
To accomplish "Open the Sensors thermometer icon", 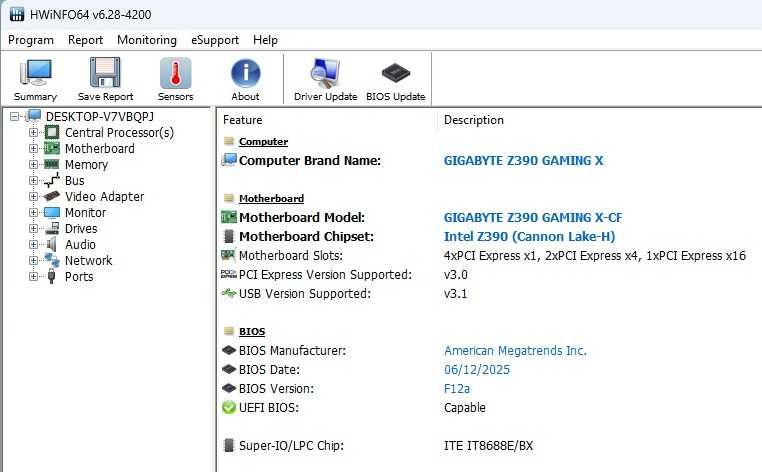I will [x=175, y=73].
